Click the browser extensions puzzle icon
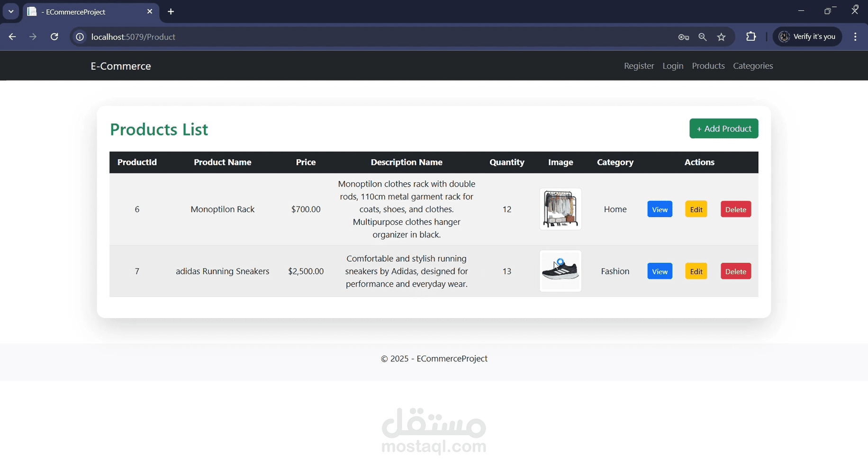 (x=751, y=36)
